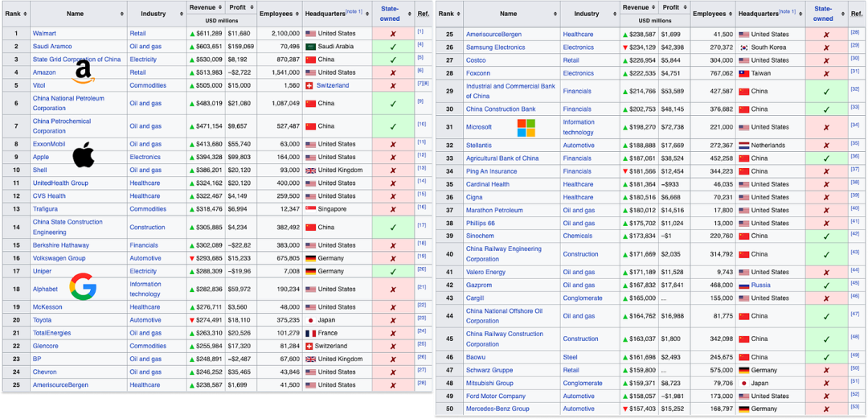Click the German flag in the Volkswagen Group row
This screenshot has height=419, width=868.
point(310,258)
